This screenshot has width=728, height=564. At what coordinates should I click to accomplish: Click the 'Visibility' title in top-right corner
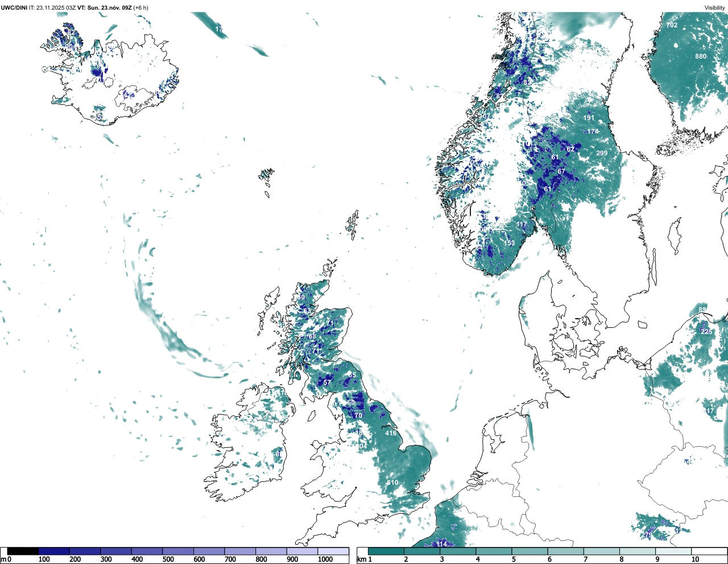715,7
